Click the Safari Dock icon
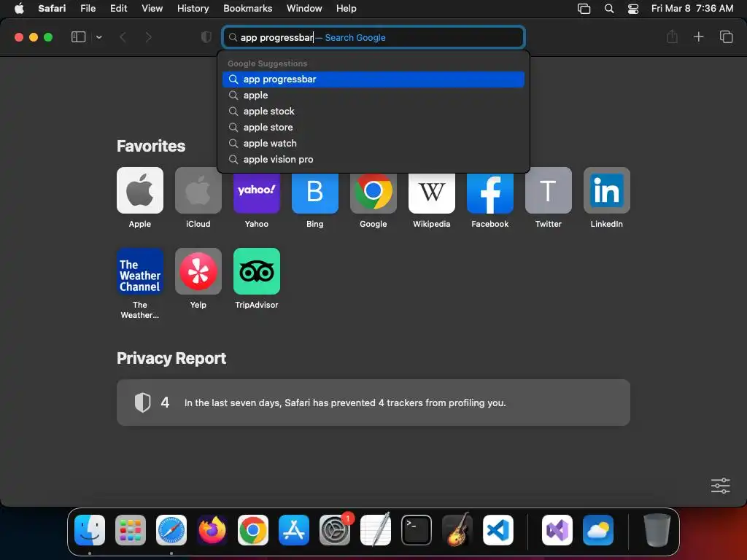Viewport: 747px width, 560px height. (171, 530)
